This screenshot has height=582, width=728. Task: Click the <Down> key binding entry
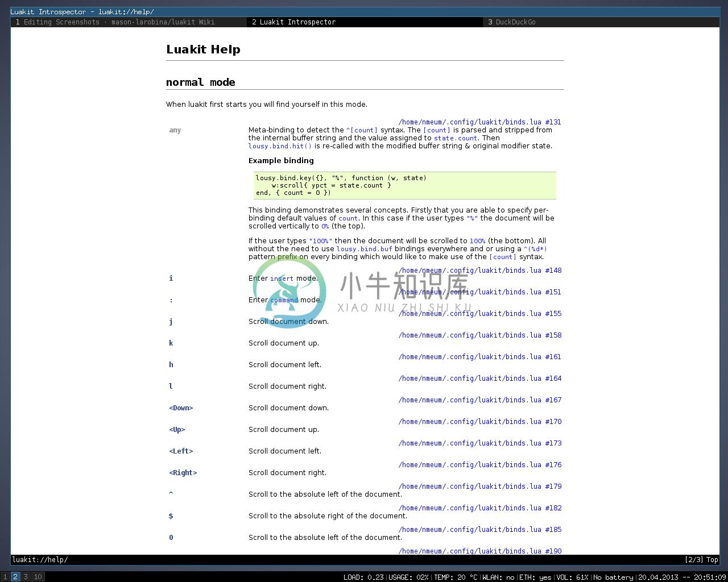181,408
